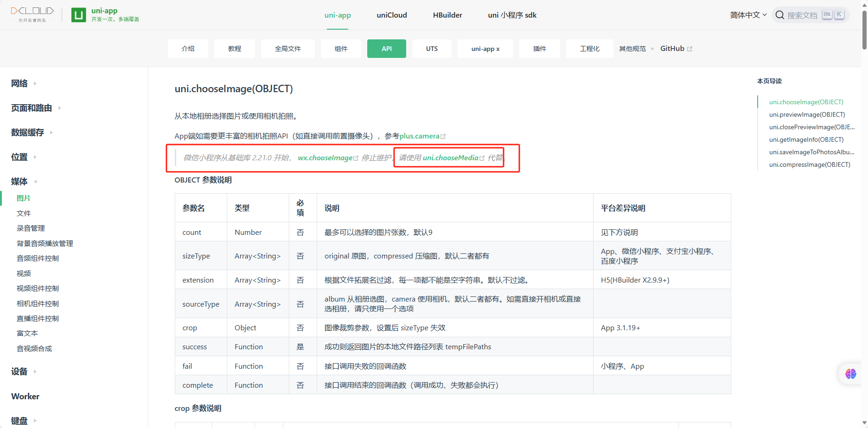Expand the 网络 sidebar section
The height and width of the screenshot is (428, 868).
[24, 83]
